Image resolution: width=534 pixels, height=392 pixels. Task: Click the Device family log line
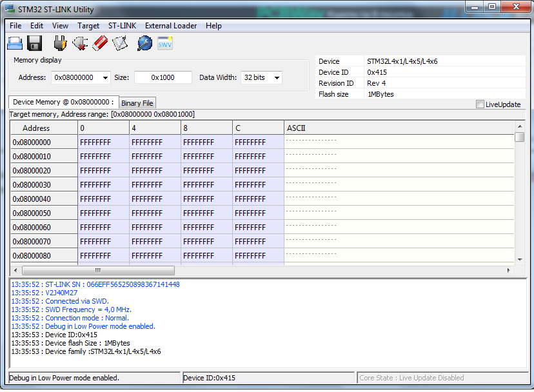tap(86, 351)
